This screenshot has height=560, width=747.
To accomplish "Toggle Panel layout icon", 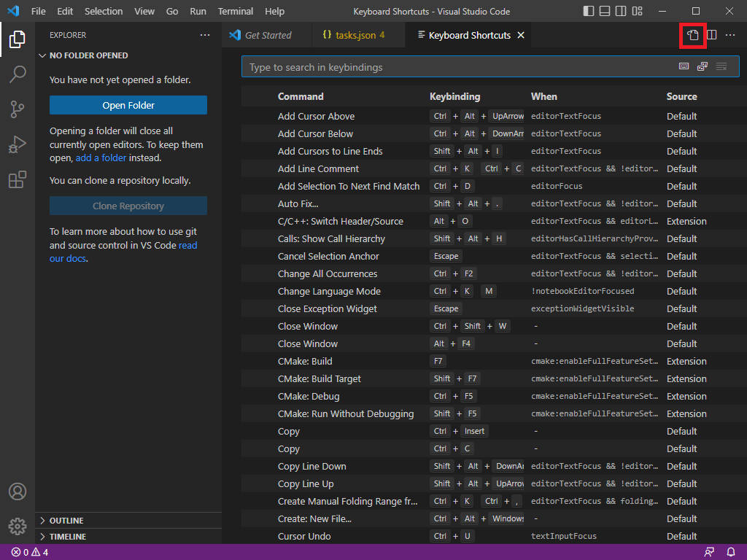I will [x=605, y=11].
